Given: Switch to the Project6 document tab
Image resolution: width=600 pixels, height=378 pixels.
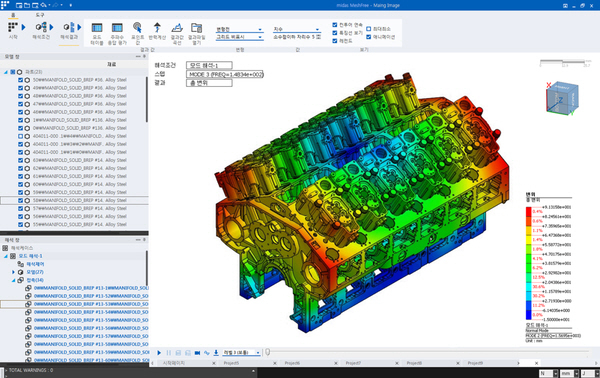Looking at the screenshot, I should coord(292,363).
